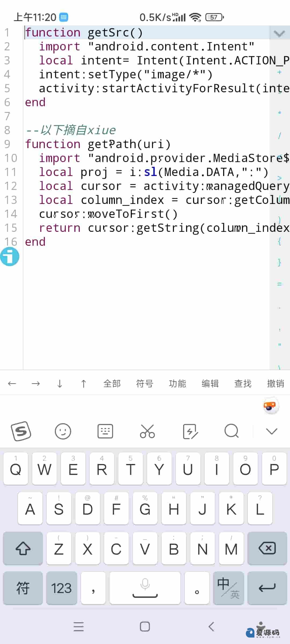
Task: Tap the down arrow cursor key
Action: tap(60, 383)
